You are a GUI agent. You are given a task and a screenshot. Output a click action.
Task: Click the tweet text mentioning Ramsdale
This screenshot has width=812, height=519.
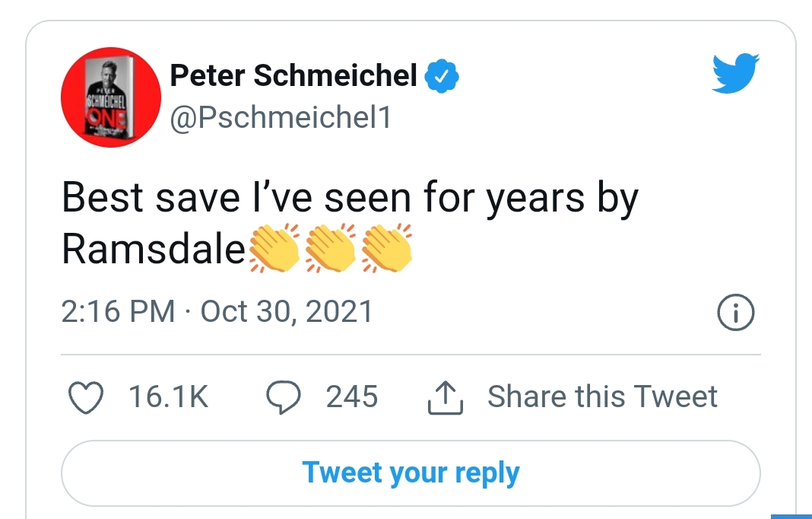[350, 223]
